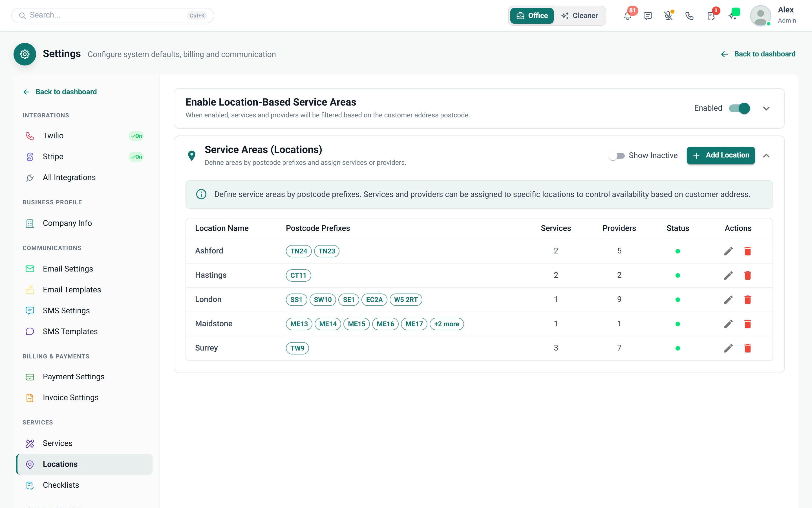Open Invoice Settings
Viewport: 812px width, 508px height.
coord(84,397)
